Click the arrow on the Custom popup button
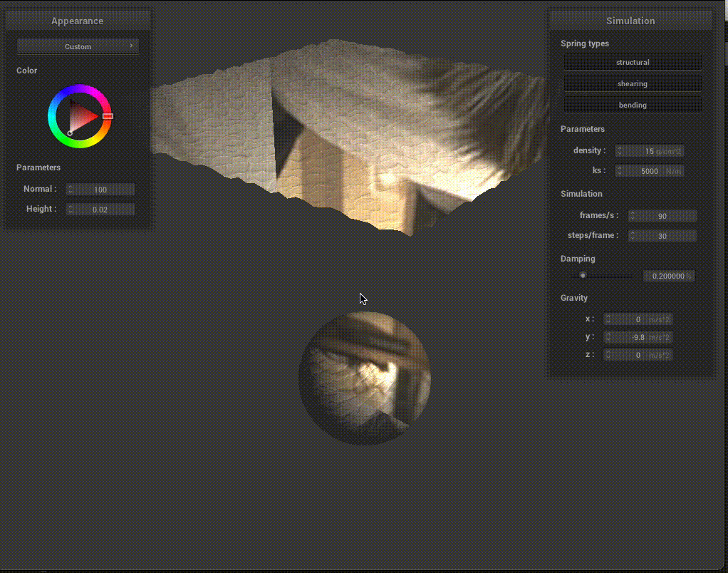Viewport: 728px width, 573px height. click(x=131, y=46)
